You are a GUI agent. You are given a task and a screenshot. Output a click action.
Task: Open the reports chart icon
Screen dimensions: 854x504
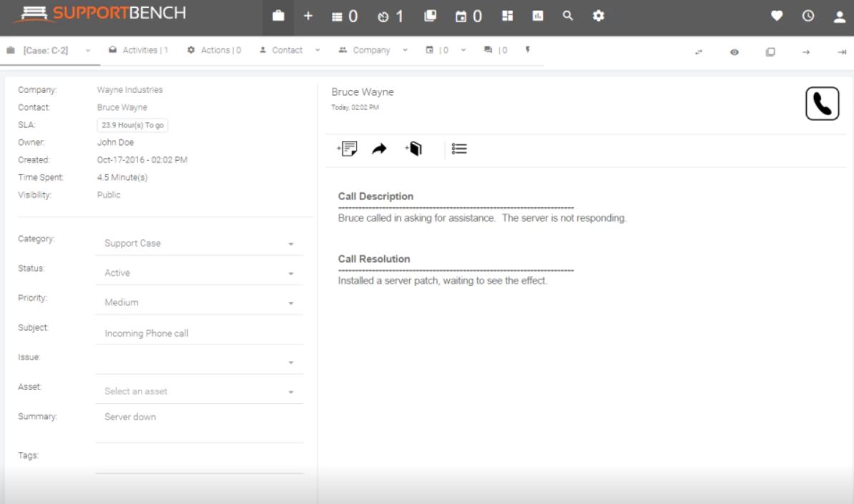point(538,16)
